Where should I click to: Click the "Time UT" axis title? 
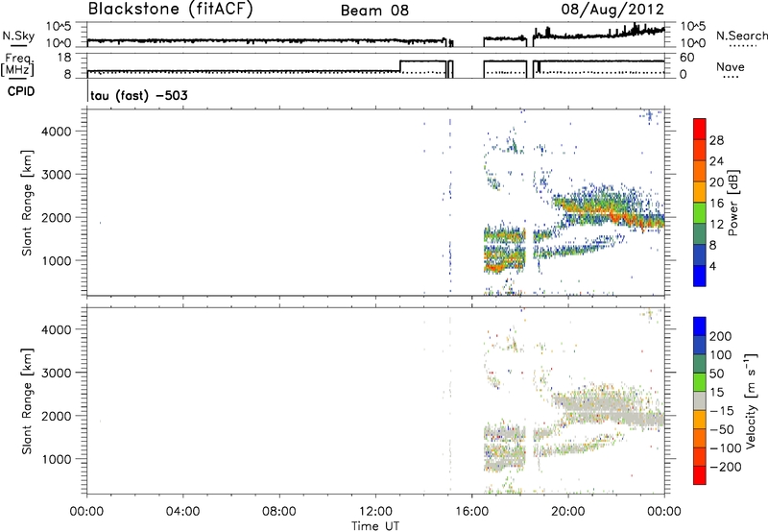[x=375, y=525]
